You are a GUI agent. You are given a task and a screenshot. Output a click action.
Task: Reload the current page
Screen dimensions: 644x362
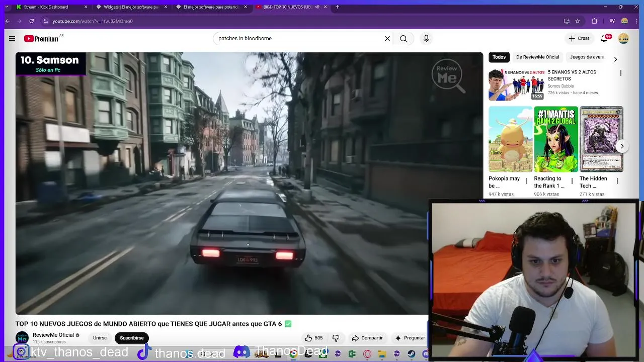[x=31, y=21]
